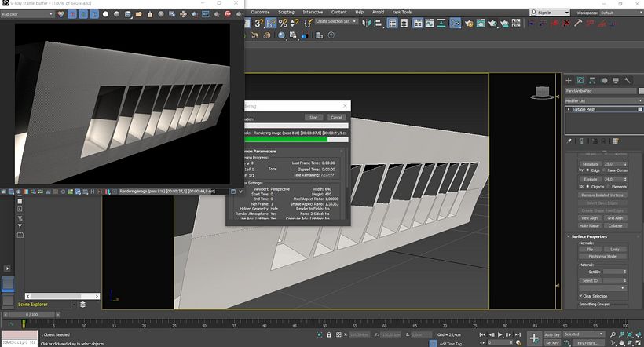Toggle red channel in V-Ray frame buffer
Image resolution: width=644 pixels, height=347 pixels.
(72, 14)
